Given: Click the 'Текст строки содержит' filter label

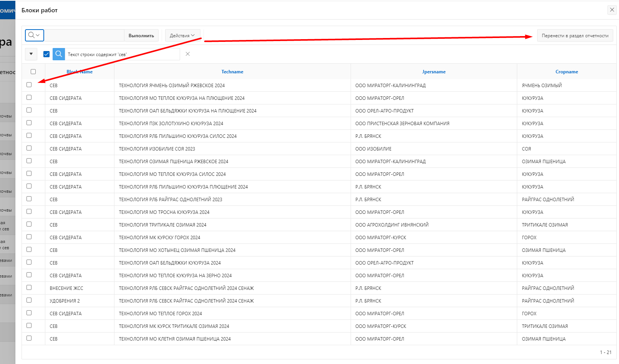Looking at the screenshot, I should [x=97, y=55].
